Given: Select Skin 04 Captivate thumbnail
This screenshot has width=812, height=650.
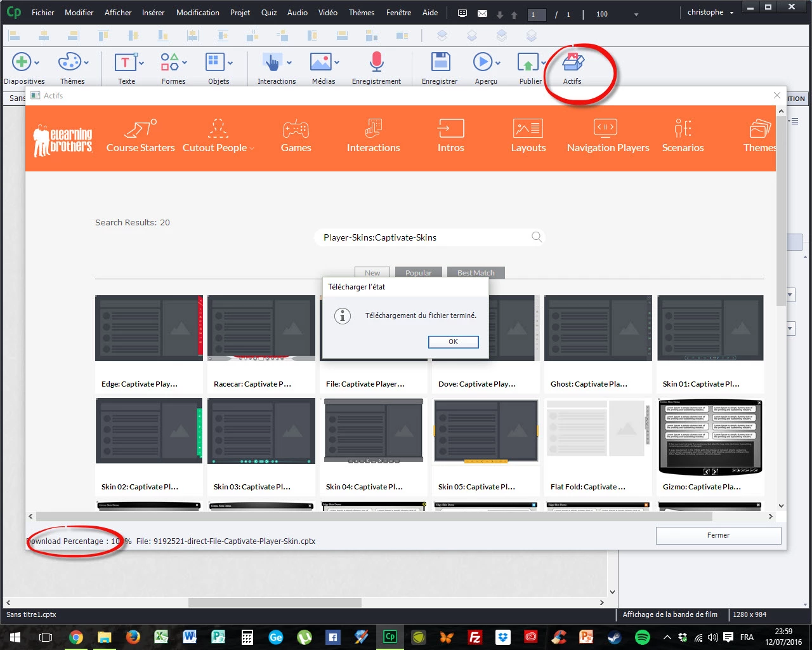Looking at the screenshot, I should 374,431.
